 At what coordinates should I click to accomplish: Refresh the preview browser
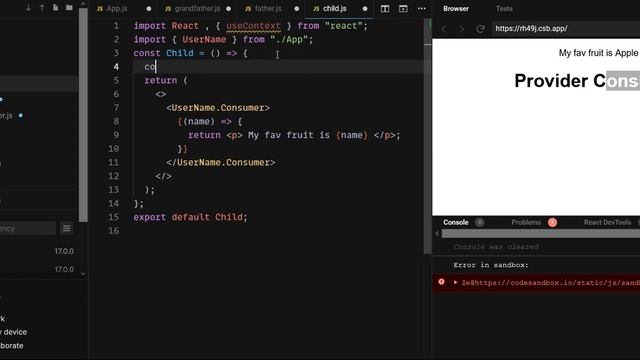[480, 29]
